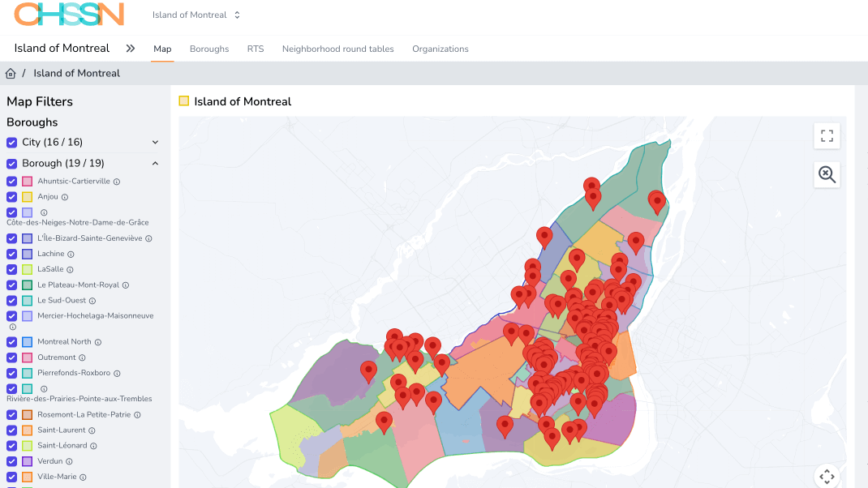Switch to the Boroughs tab
The height and width of the screenshot is (488, 868).
tap(209, 49)
